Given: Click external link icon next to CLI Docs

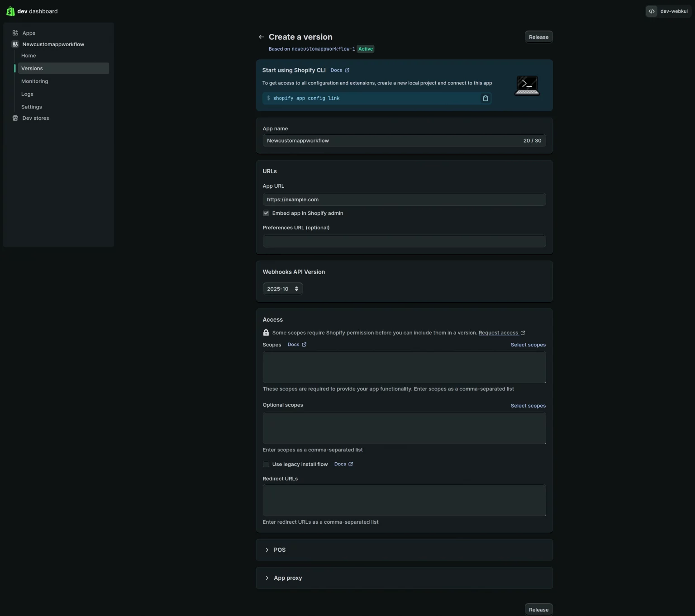Looking at the screenshot, I should click(347, 70).
